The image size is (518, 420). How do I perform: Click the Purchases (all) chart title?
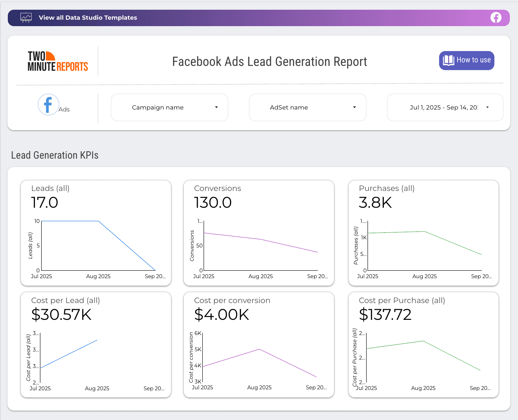[386, 188]
